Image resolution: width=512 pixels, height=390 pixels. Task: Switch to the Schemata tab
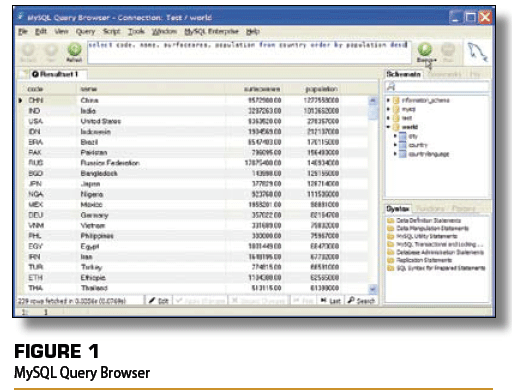pyautogui.click(x=404, y=74)
